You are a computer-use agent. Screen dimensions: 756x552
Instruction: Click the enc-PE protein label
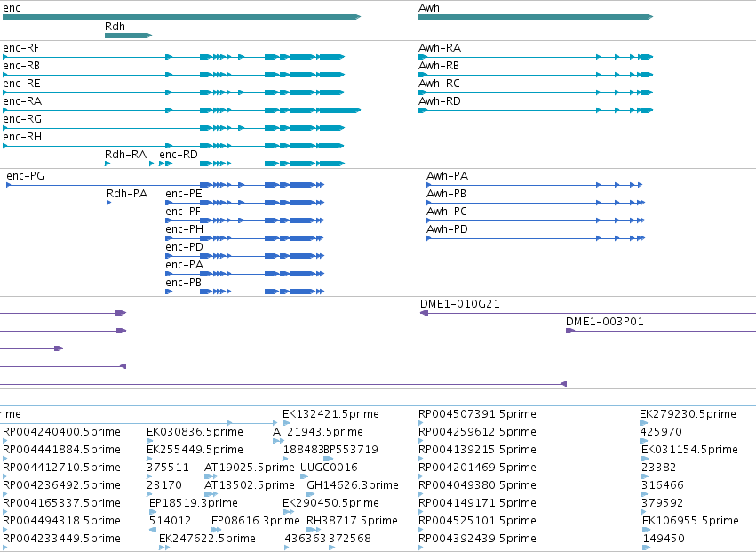pyautogui.click(x=184, y=194)
